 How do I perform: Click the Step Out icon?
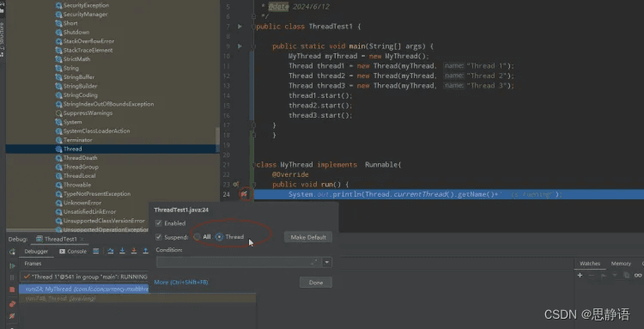pos(145,251)
